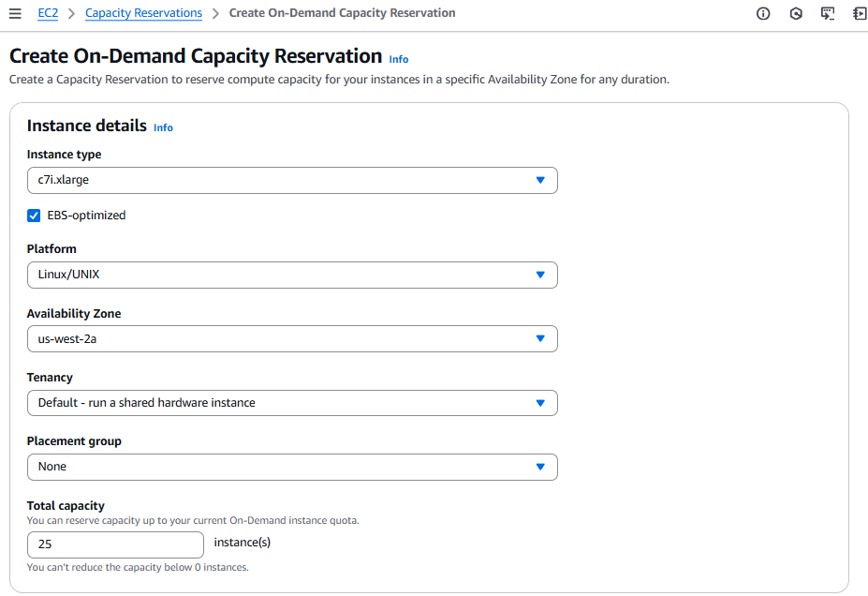Image resolution: width=868 pixels, height=596 pixels.
Task: Navigate to Capacity Reservations breadcrumb
Action: point(143,13)
